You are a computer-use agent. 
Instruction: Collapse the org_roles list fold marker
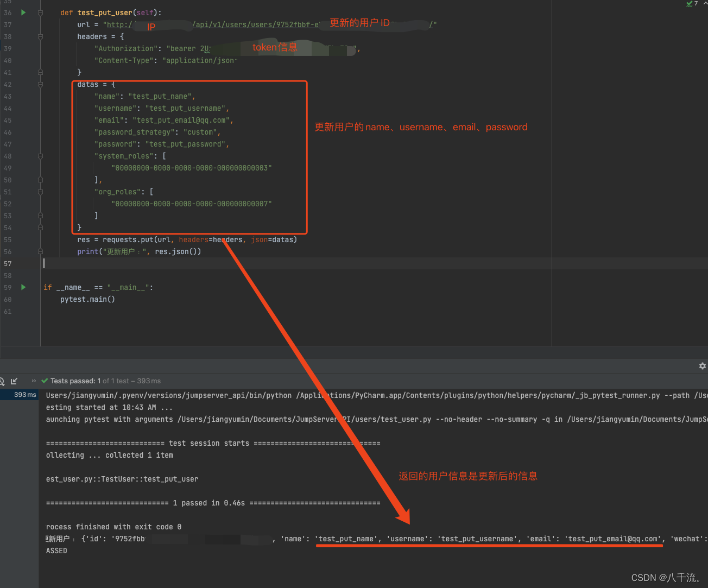point(40,192)
